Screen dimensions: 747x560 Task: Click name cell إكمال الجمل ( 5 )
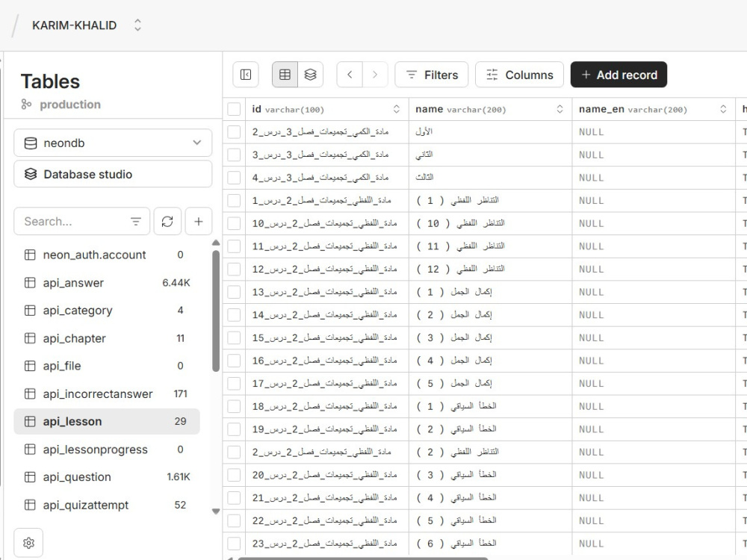click(x=490, y=383)
